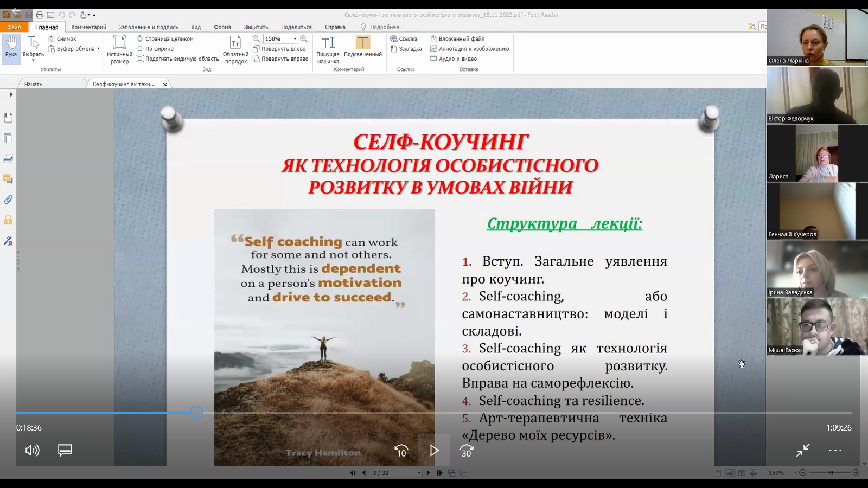Undo with the quick toolbar arrow
The width and height of the screenshot is (868, 488).
tap(61, 15)
